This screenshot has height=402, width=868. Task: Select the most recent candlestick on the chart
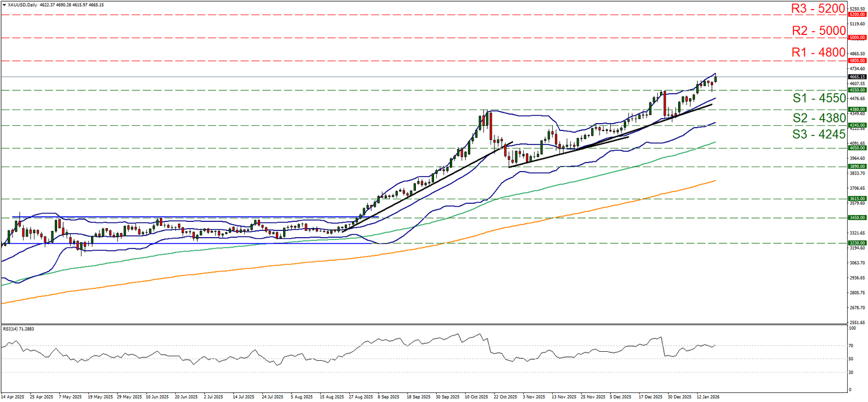click(715, 79)
